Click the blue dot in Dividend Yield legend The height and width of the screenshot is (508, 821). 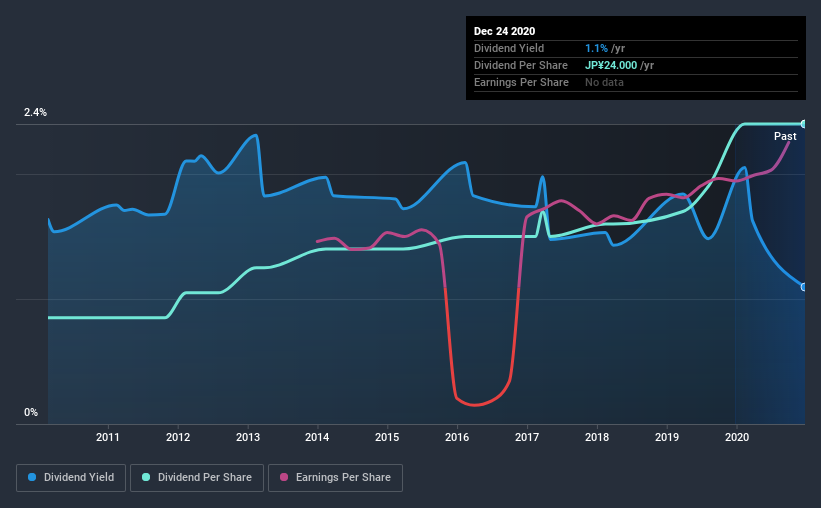point(32,477)
